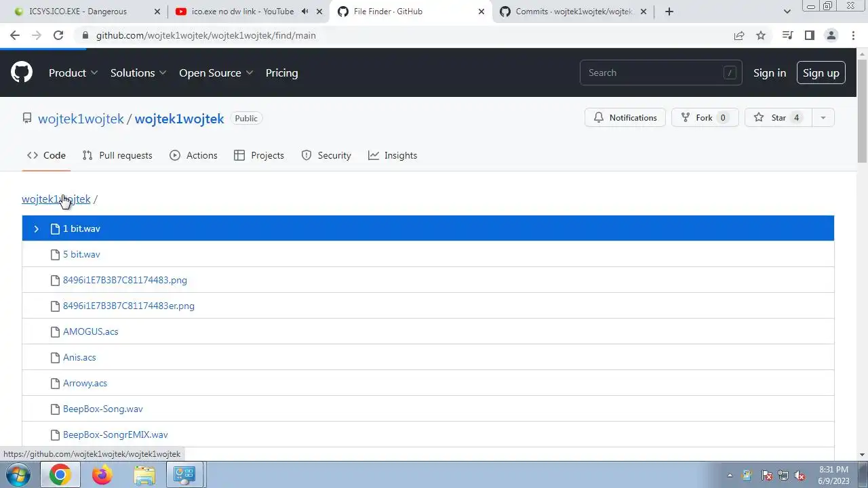Open the Pull requests tab
Image resolution: width=868 pixels, height=488 pixels.
(x=117, y=155)
